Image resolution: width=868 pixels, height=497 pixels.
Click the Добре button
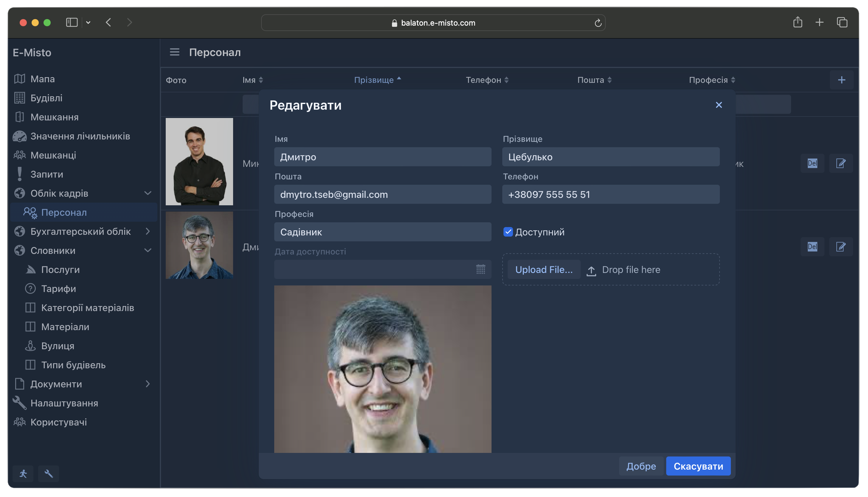pyautogui.click(x=641, y=466)
